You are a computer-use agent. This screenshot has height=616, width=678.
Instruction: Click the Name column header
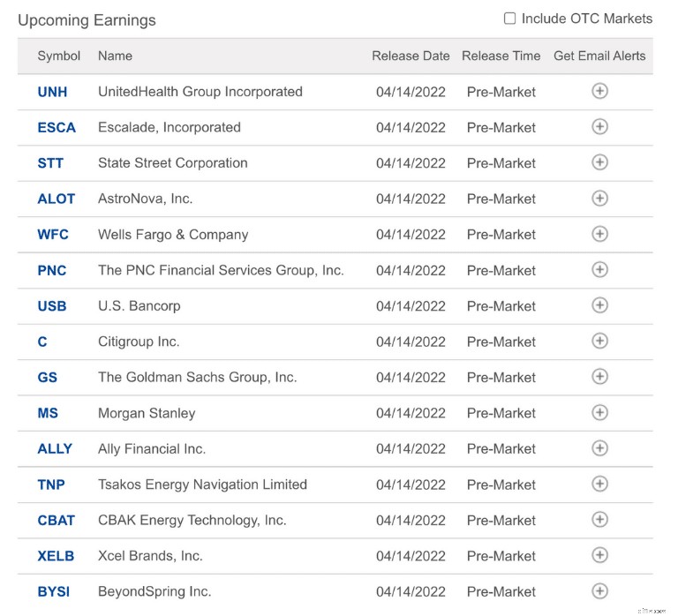[x=115, y=56]
